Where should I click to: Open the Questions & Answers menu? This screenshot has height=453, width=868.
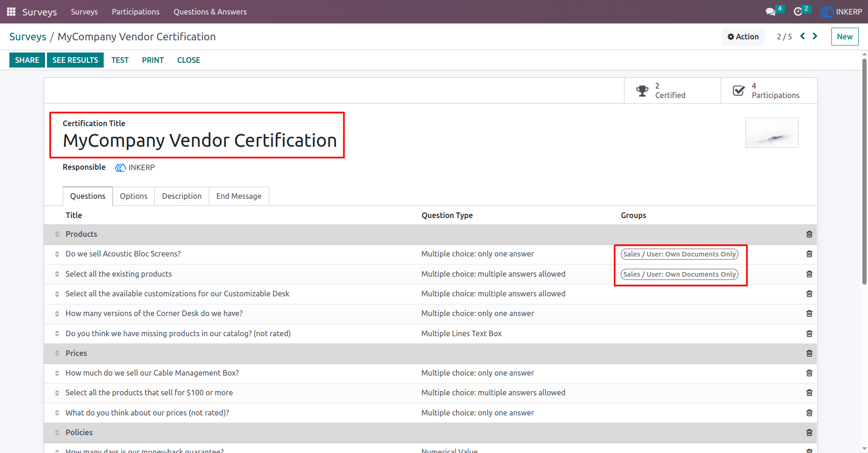tap(210, 12)
